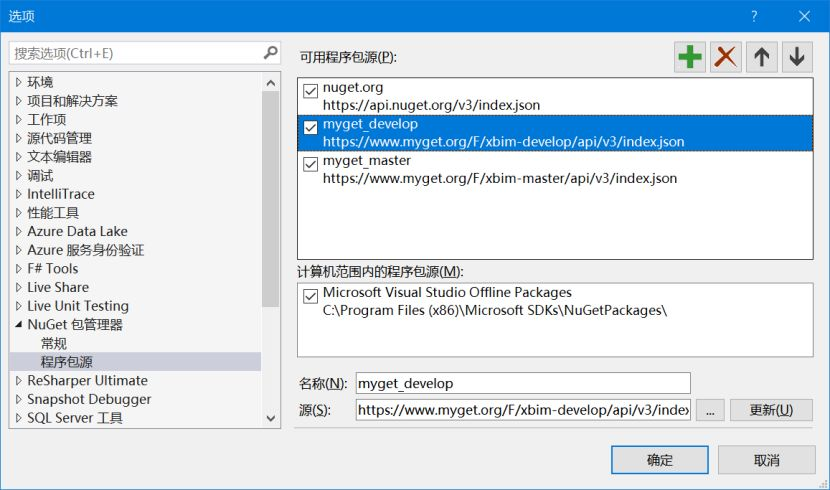Open the 程序包源 page under NuGet

pos(67,362)
